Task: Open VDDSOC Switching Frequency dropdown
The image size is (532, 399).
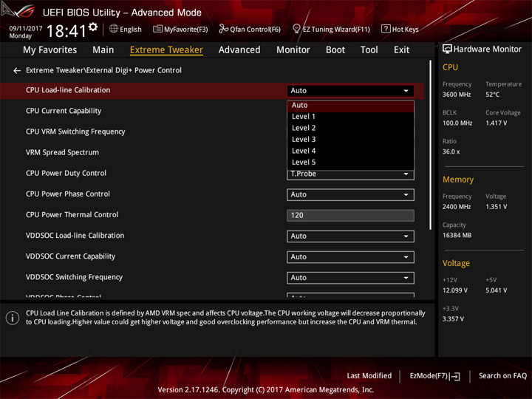Action: click(x=350, y=278)
